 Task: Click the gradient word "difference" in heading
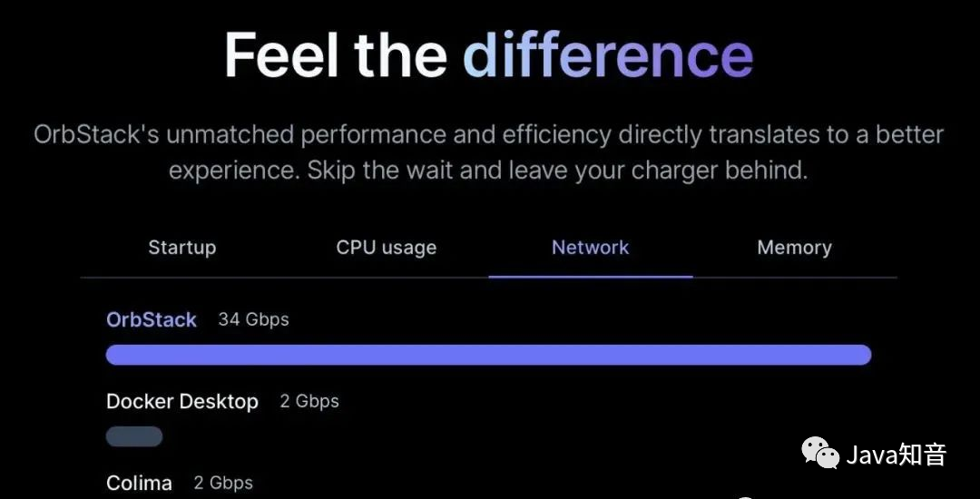(608, 55)
